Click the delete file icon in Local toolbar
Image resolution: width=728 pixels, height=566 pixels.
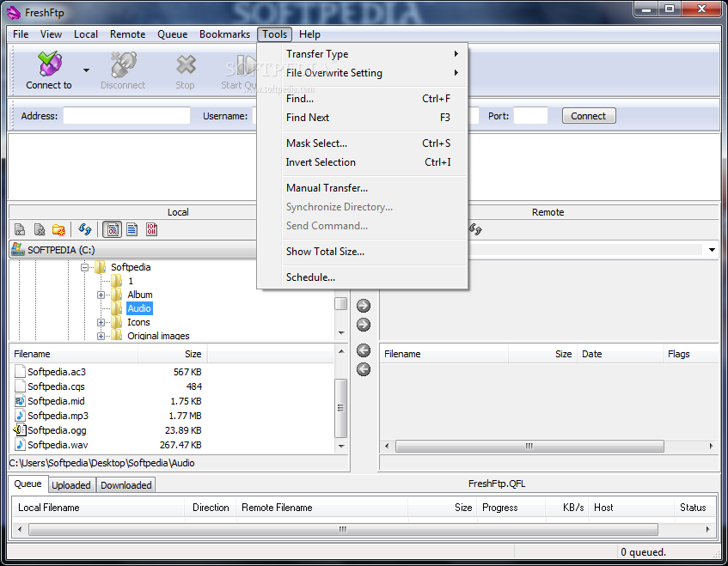click(40, 229)
